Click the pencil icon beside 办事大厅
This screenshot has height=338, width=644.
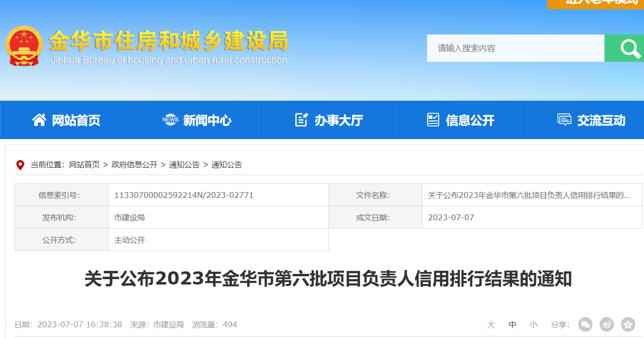coord(302,120)
